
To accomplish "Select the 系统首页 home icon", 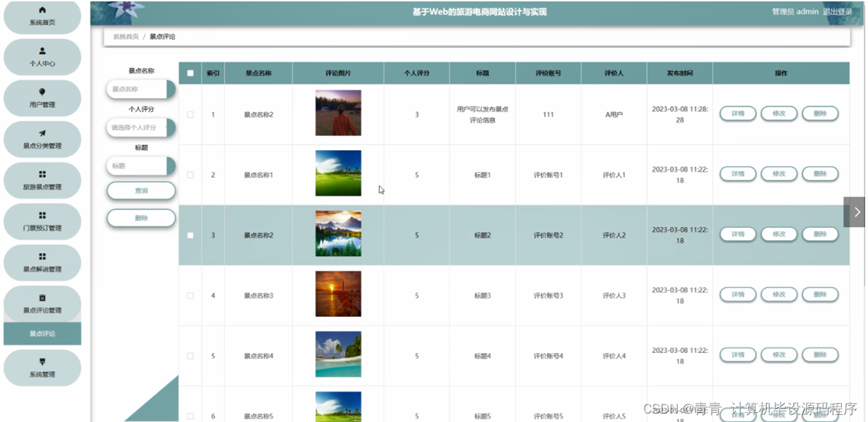I will click(42, 8).
